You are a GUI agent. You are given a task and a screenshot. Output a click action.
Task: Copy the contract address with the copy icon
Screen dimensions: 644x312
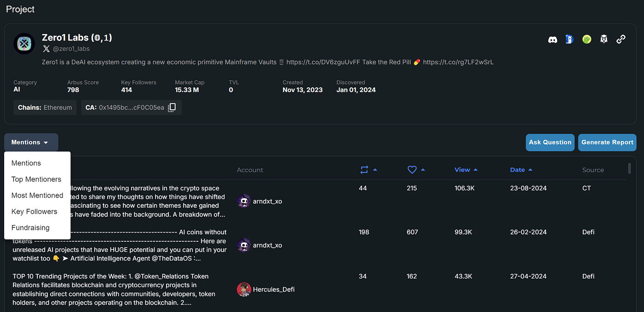(x=172, y=108)
